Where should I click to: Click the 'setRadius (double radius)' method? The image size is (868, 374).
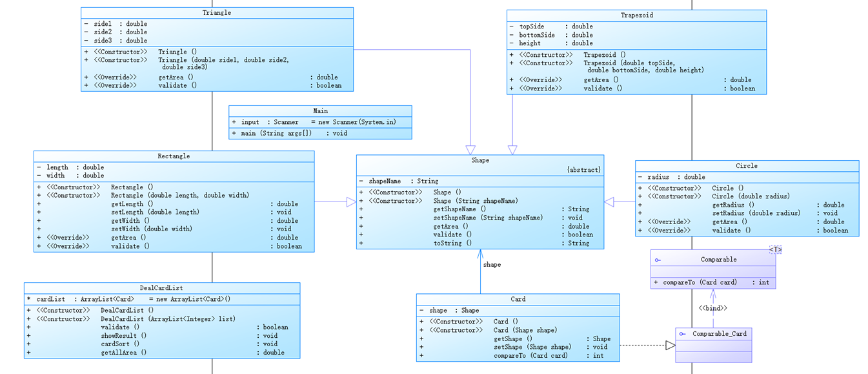pyautogui.click(x=738, y=213)
